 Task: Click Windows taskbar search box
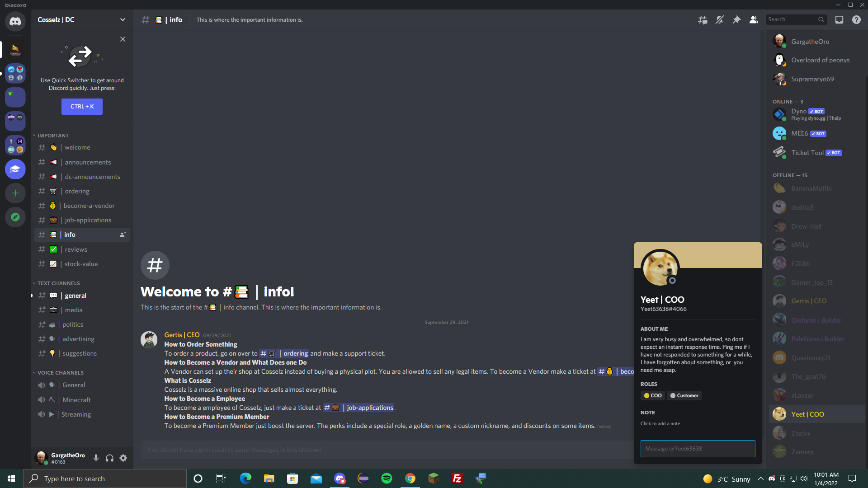tap(105, 479)
